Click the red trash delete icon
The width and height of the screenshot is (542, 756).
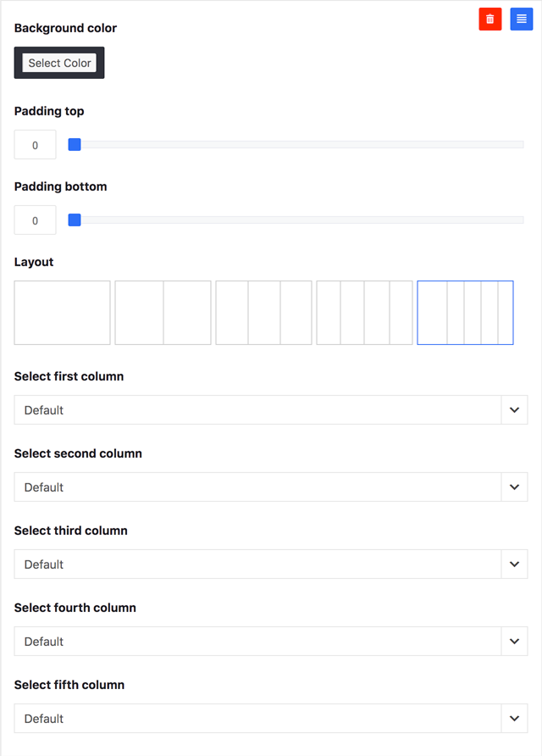pos(490,19)
